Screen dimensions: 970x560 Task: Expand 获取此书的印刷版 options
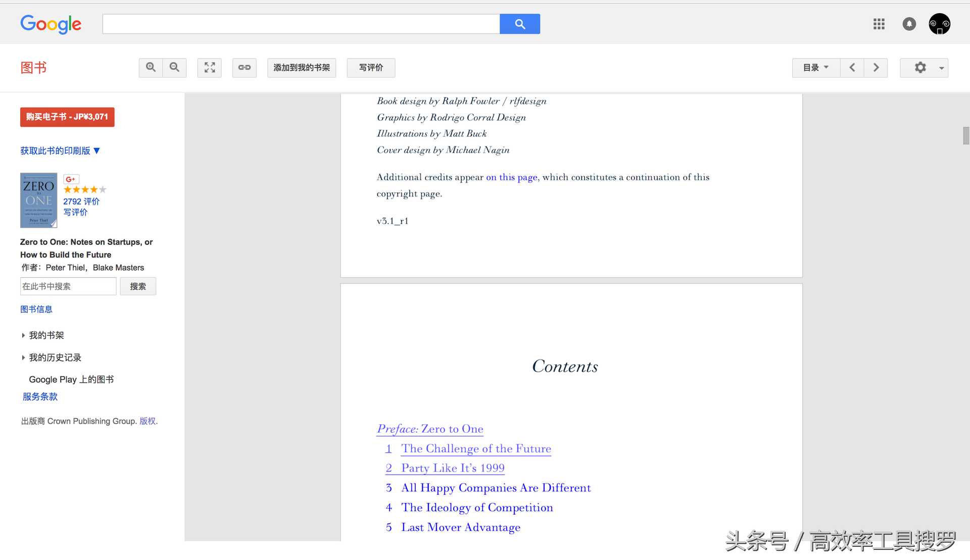coord(60,150)
